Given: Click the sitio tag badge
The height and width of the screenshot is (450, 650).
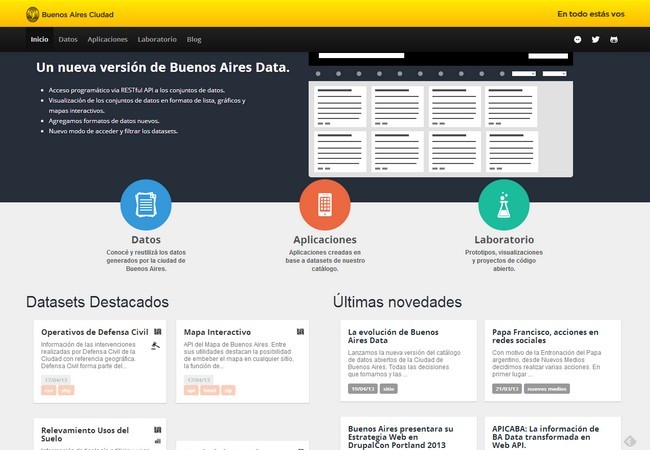Looking at the screenshot, I should [388, 389].
